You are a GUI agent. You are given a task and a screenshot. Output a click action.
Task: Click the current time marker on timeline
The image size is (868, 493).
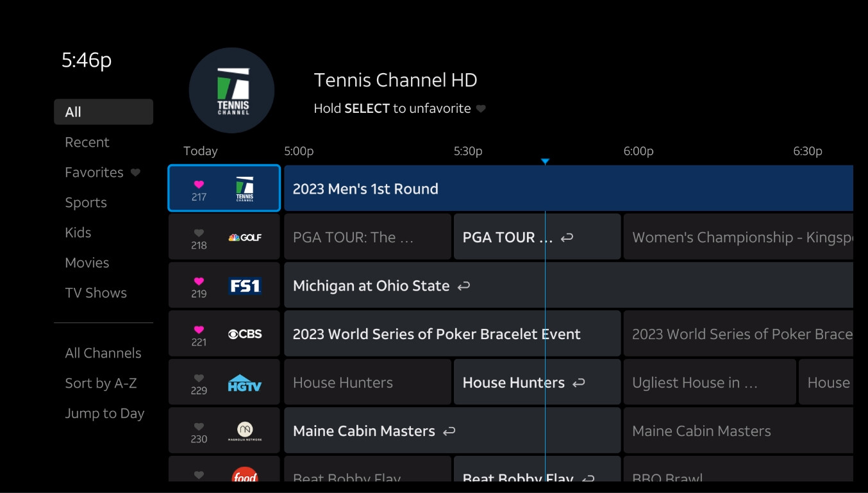click(x=545, y=162)
